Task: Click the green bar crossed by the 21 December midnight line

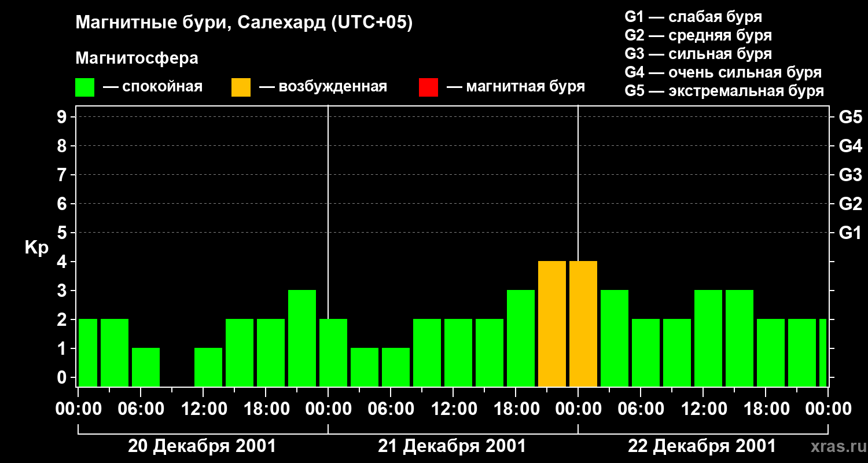Action: (333, 353)
